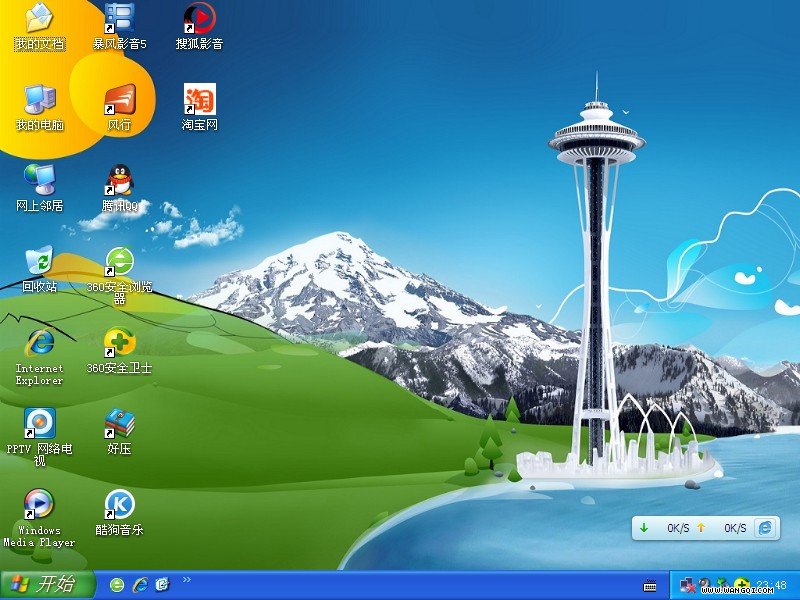Click the 开始 Start button
This screenshot has height=600, width=800.
point(48,585)
